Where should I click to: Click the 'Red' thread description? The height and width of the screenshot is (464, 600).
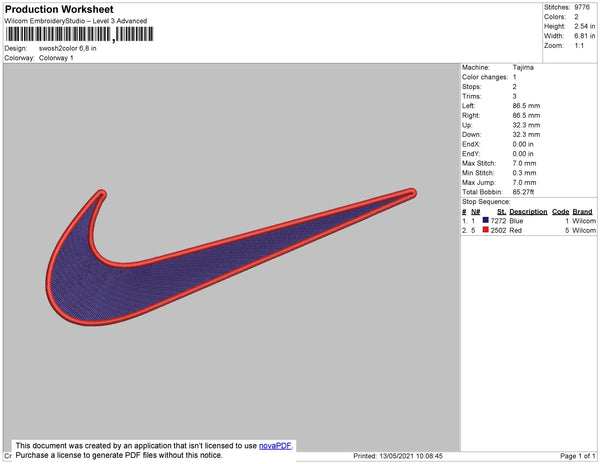click(515, 230)
